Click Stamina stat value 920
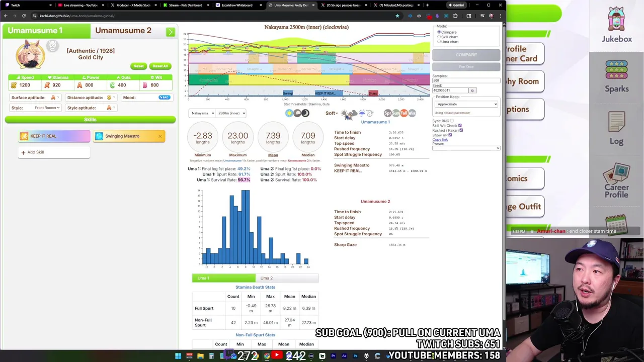This screenshot has height=362, width=644. pos(56,85)
